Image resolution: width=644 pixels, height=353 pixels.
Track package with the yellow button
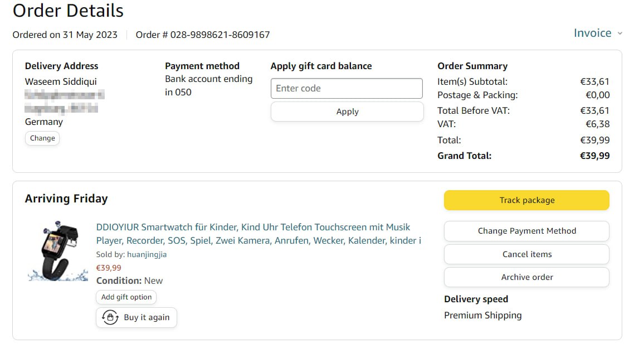(x=526, y=200)
